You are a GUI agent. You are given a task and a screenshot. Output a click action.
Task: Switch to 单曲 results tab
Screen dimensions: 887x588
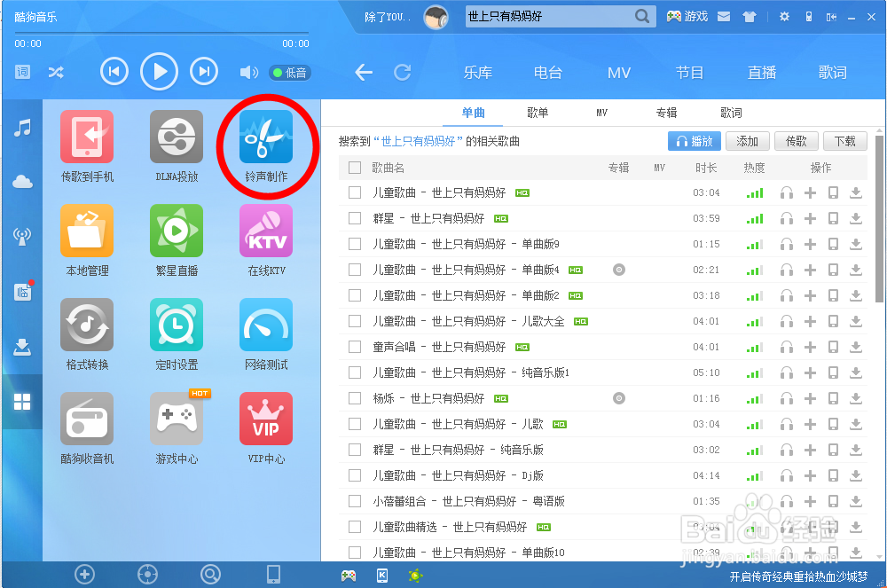point(473,113)
